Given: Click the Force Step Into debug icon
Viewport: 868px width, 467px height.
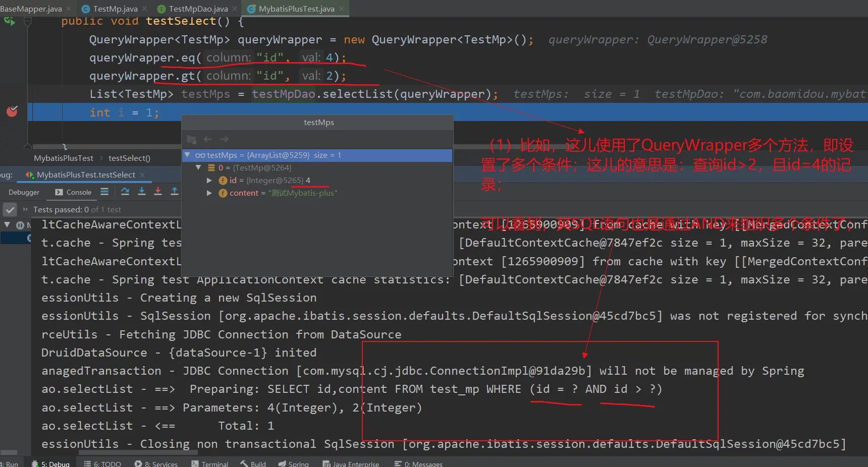Looking at the screenshot, I should (158, 192).
